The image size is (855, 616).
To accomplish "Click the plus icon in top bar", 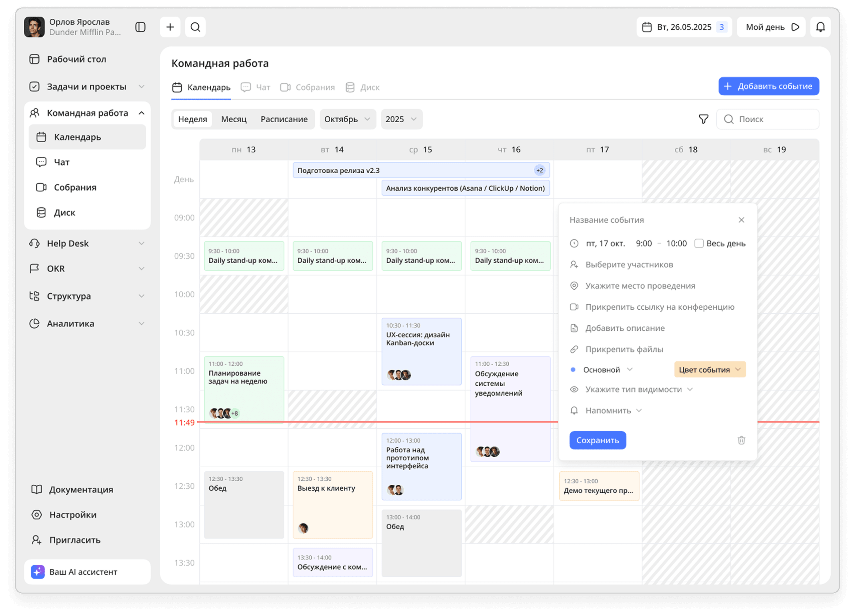I will click(170, 27).
